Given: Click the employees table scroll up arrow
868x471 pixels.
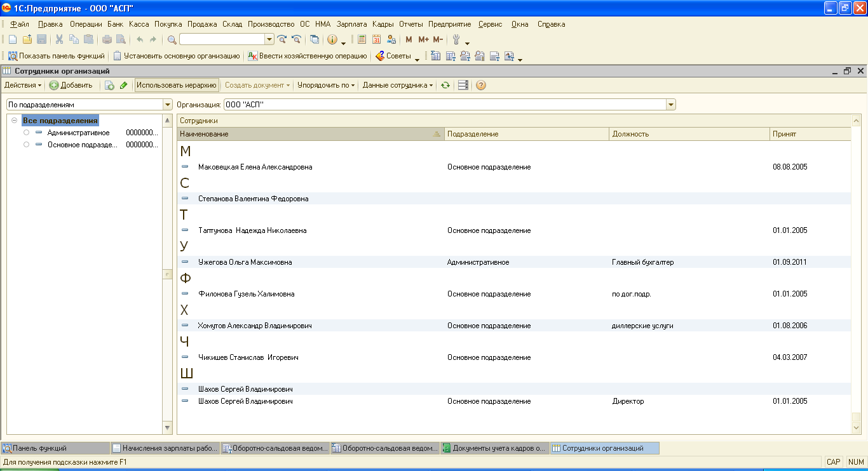Looking at the screenshot, I should 856,121.
